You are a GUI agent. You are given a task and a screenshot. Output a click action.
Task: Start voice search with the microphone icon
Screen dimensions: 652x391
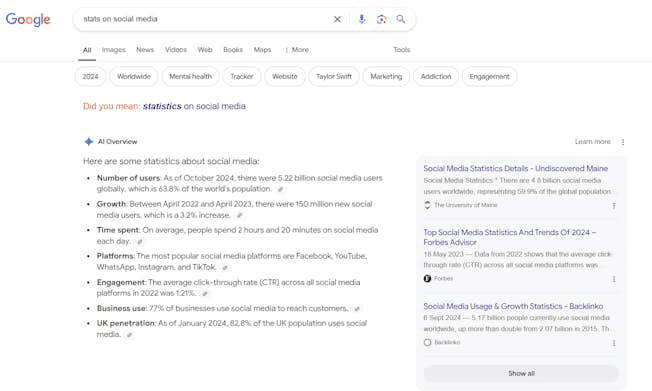click(x=361, y=19)
